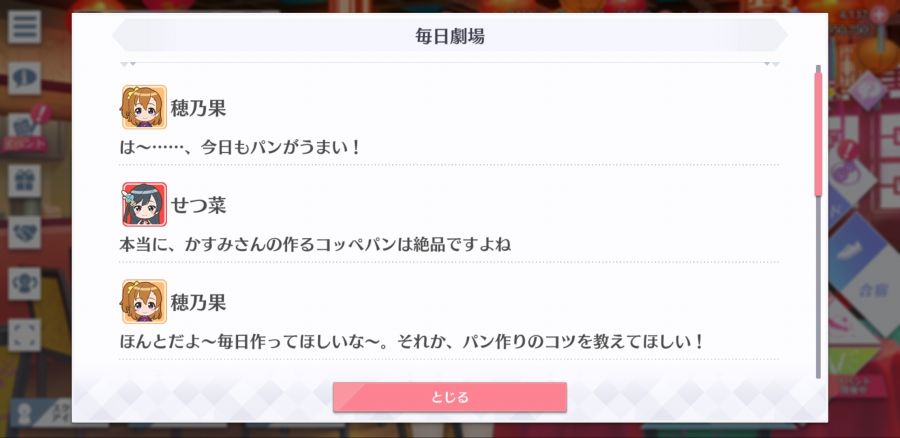Open the notices speech-bubble icon
Image resolution: width=900 pixels, height=438 pixels.
24,79
